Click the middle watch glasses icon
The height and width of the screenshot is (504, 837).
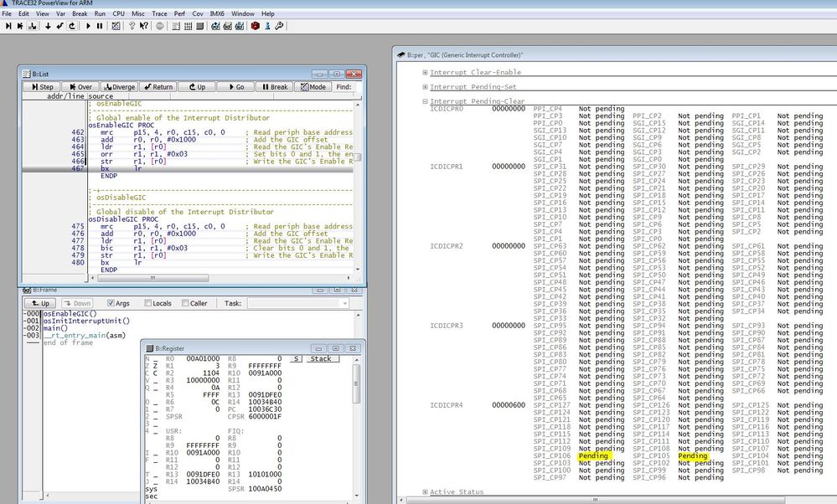(228, 26)
